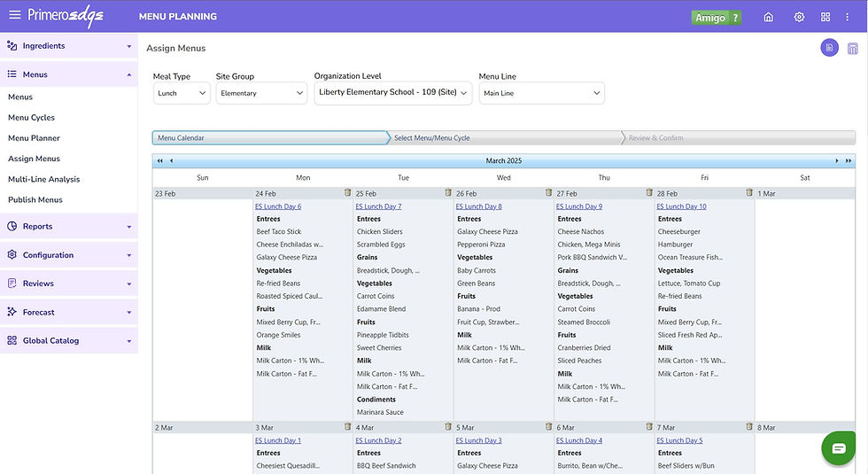The image size is (868, 474).
Task: Collapse the Menus section
Action: [129, 74]
